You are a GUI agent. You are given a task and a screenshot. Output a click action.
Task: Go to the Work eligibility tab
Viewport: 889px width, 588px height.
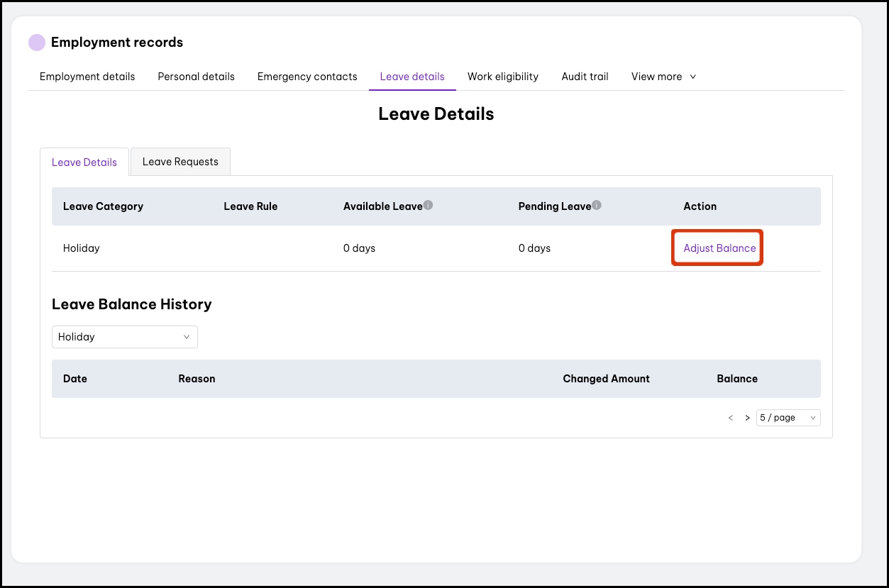coord(502,77)
